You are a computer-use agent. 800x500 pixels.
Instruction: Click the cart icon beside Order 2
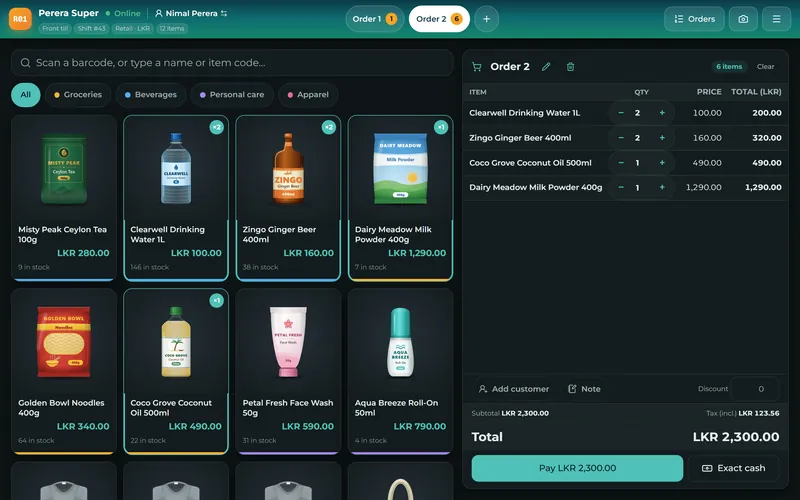[477, 67]
